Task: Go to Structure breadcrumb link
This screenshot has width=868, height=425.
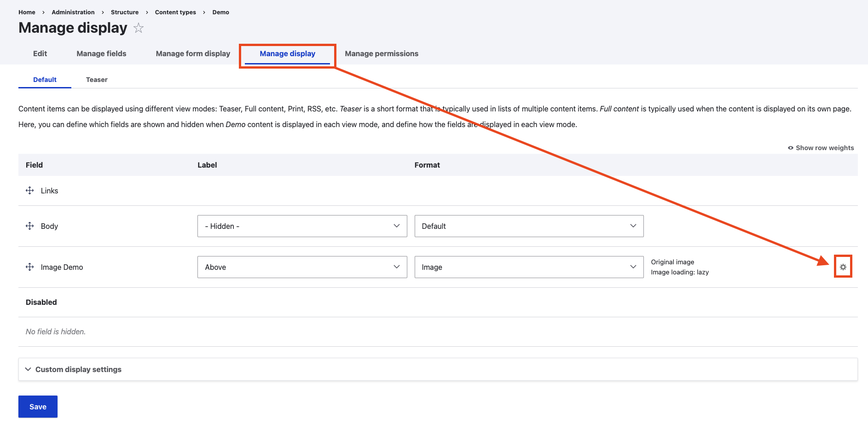Action: point(125,12)
